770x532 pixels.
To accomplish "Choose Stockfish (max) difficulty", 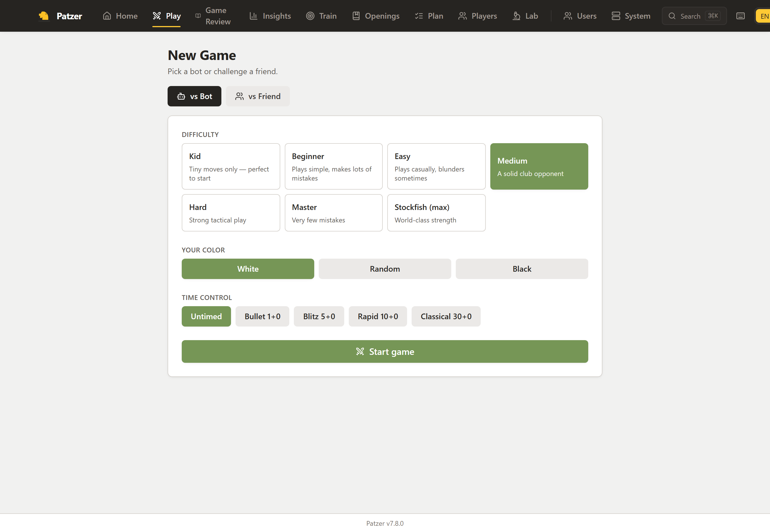I will click(x=436, y=213).
